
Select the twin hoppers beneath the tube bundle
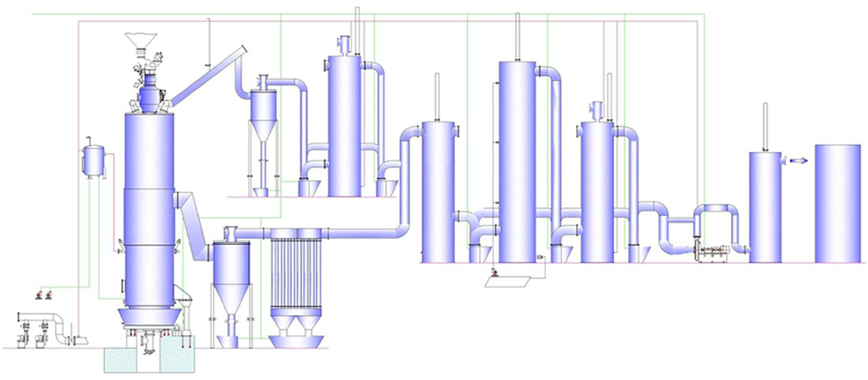coord(297,330)
